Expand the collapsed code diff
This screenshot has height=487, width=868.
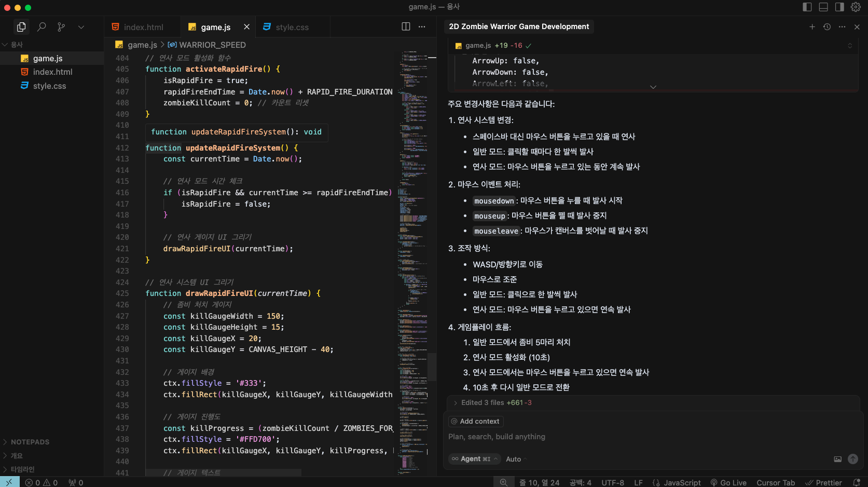[x=653, y=87]
